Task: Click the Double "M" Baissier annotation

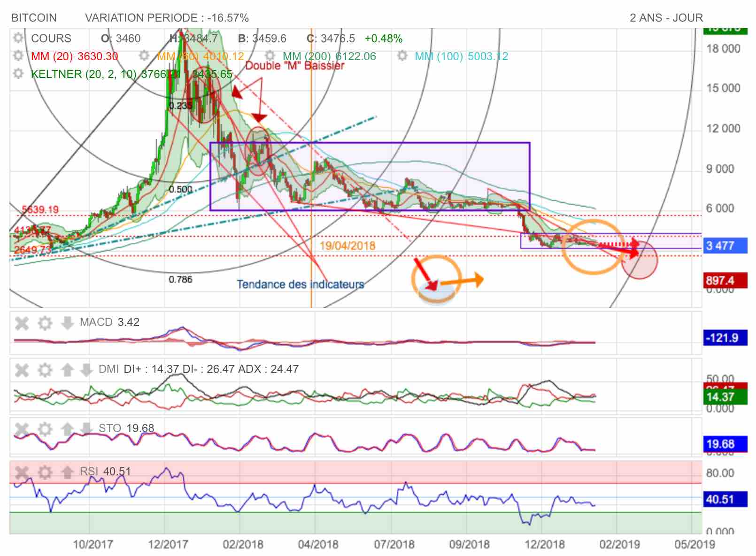Action: (x=295, y=66)
